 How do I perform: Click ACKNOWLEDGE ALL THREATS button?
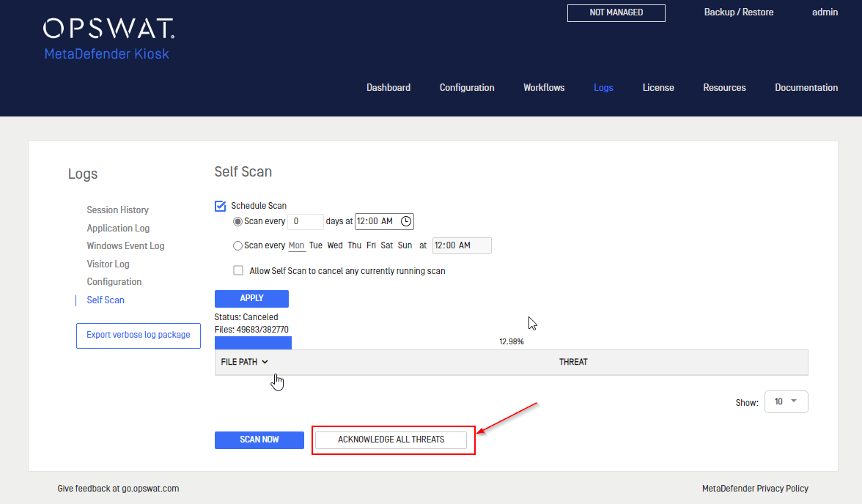391,440
